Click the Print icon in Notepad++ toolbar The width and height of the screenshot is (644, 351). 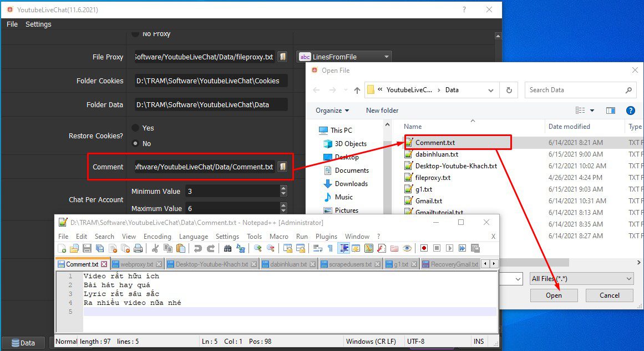coord(139,248)
